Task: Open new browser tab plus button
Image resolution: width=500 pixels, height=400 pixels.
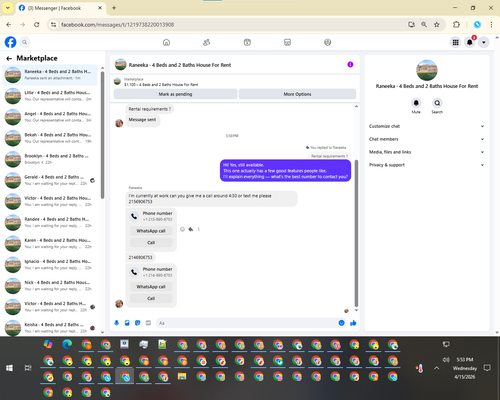Action: pos(114,8)
